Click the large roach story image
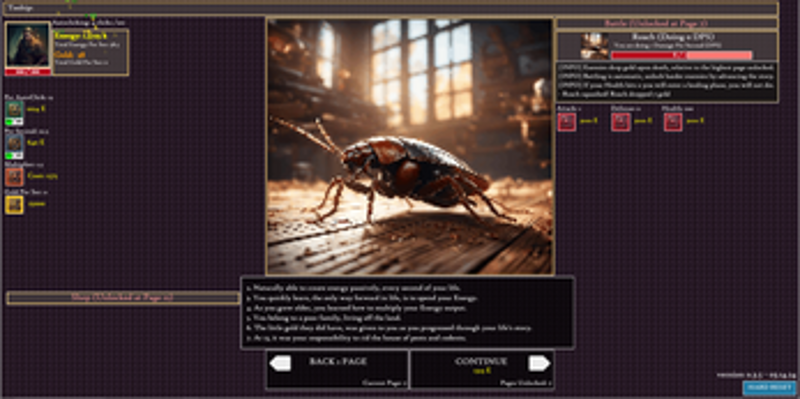This screenshot has height=399, width=800. (410, 146)
